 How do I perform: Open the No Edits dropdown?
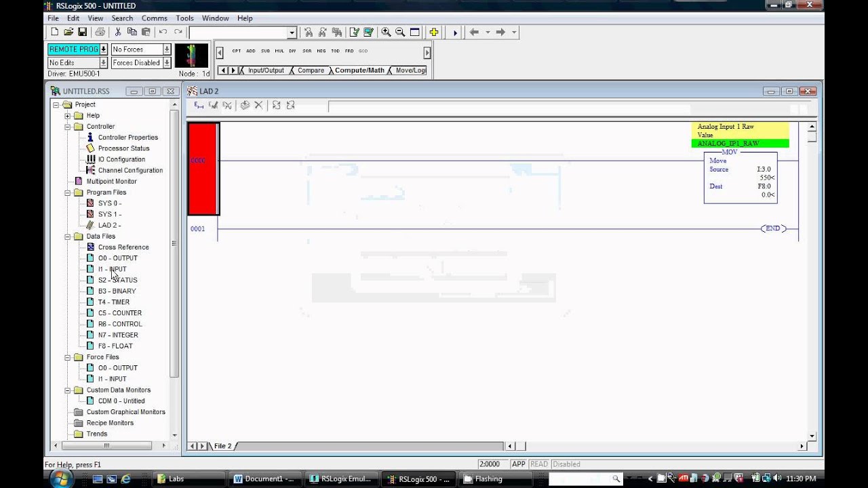pyautogui.click(x=104, y=63)
